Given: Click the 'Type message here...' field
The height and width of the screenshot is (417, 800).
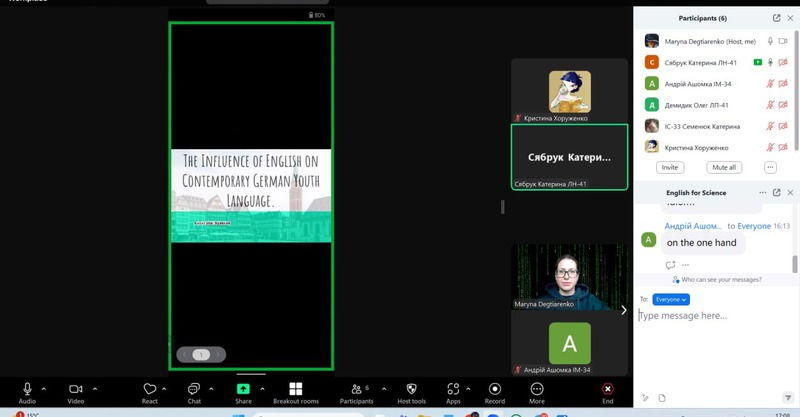Looking at the screenshot, I should point(714,315).
